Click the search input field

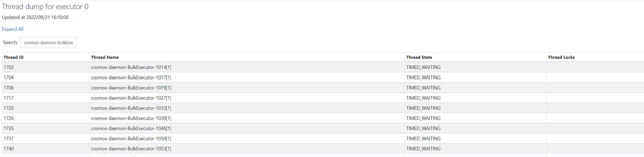pos(48,42)
